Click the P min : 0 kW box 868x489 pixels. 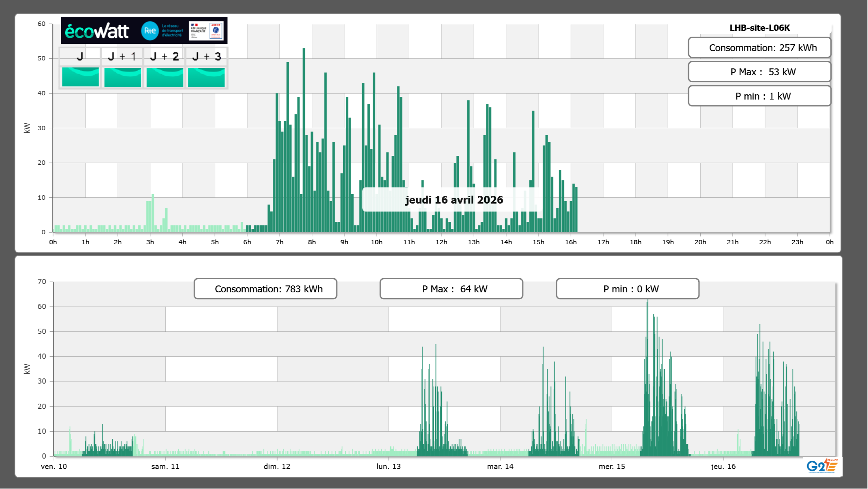point(627,289)
